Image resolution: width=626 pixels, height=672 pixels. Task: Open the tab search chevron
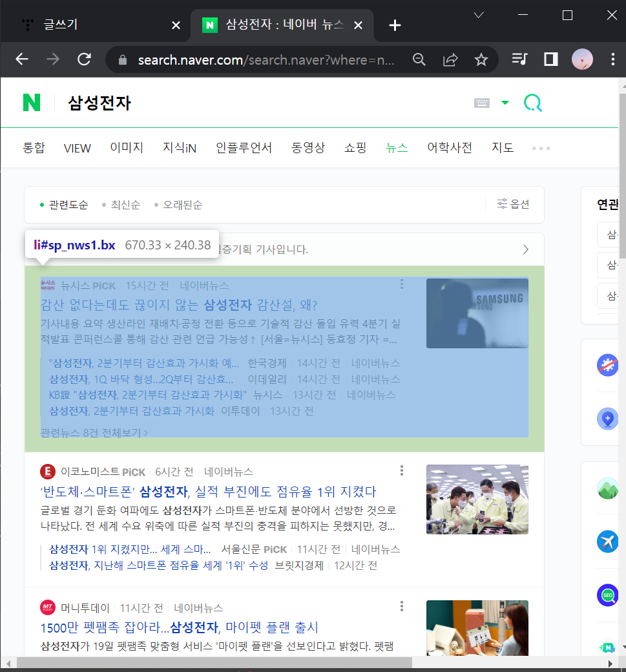[x=479, y=16]
